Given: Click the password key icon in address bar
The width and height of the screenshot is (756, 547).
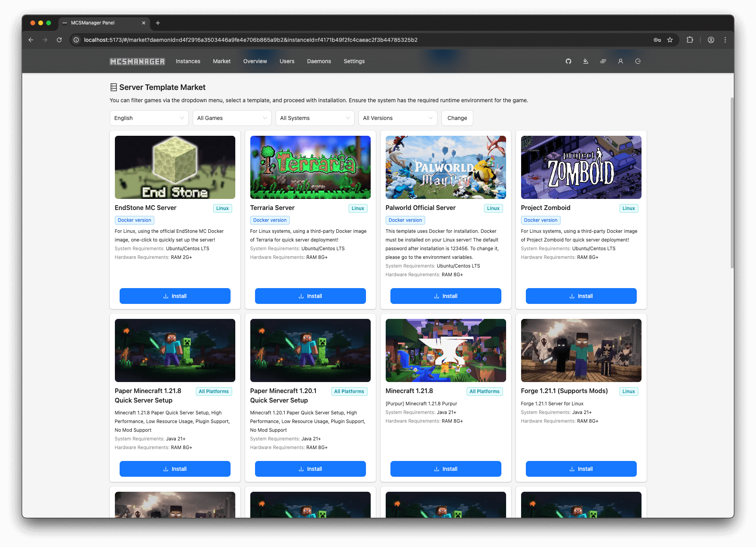Looking at the screenshot, I should tap(657, 40).
